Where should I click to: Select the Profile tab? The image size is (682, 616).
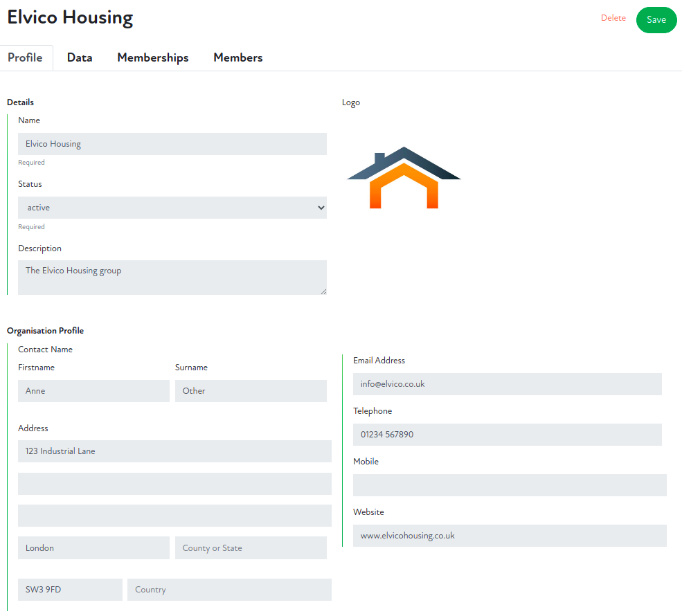click(25, 58)
